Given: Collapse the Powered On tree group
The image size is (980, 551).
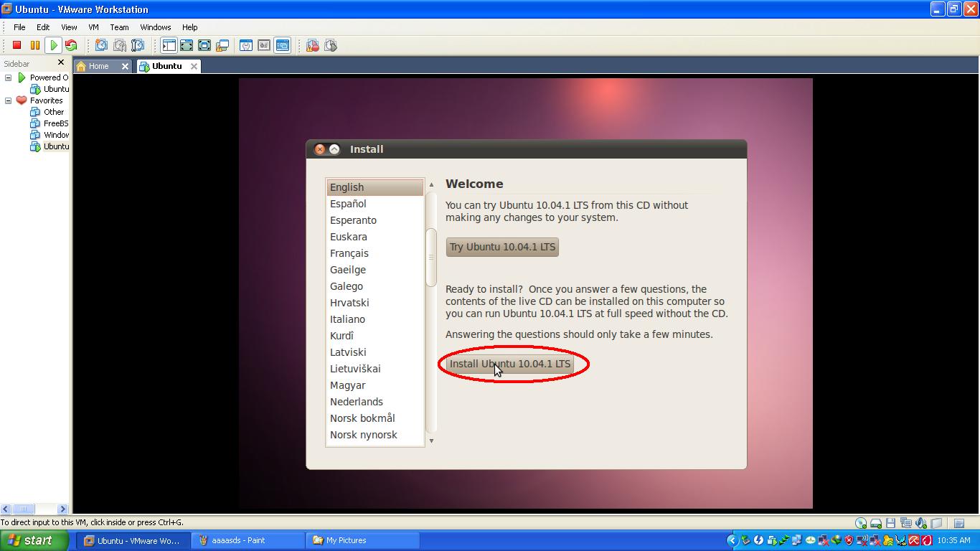Looking at the screenshot, I should pyautogui.click(x=8, y=77).
